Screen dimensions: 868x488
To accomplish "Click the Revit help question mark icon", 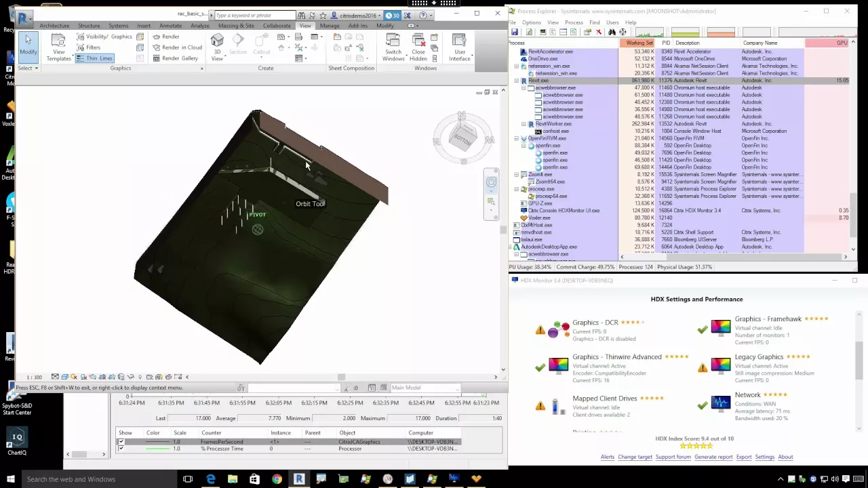I will tap(423, 15).
